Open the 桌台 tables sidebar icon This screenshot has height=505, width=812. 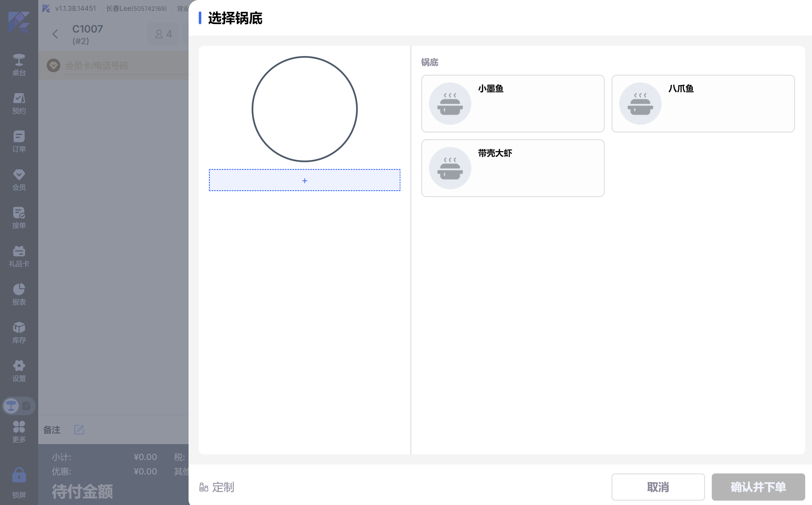pos(19,65)
